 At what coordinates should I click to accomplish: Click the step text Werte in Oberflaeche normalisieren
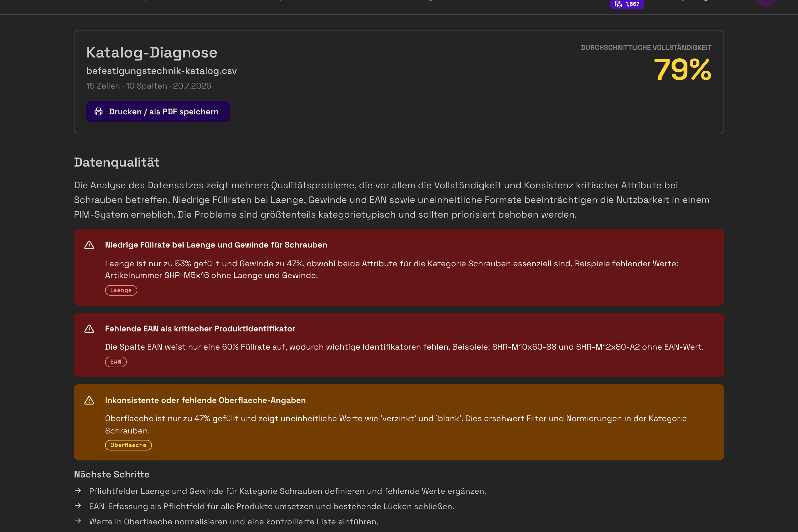pos(234,521)
